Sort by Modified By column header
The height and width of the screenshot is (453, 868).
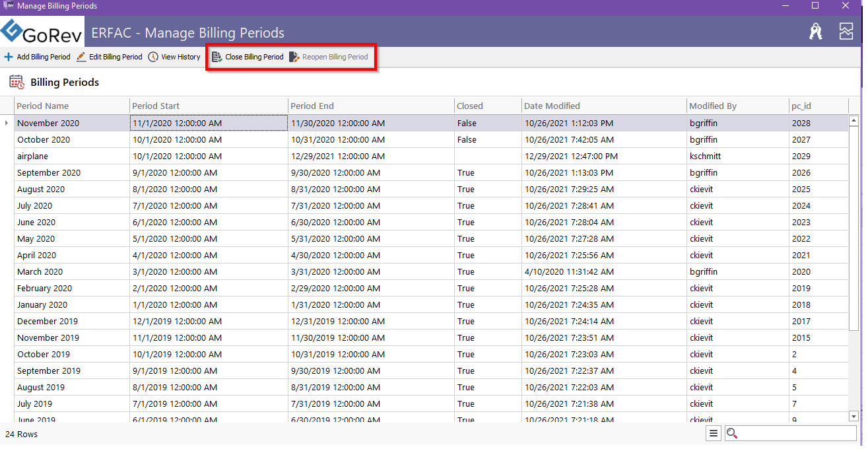[x=738, y=106]
